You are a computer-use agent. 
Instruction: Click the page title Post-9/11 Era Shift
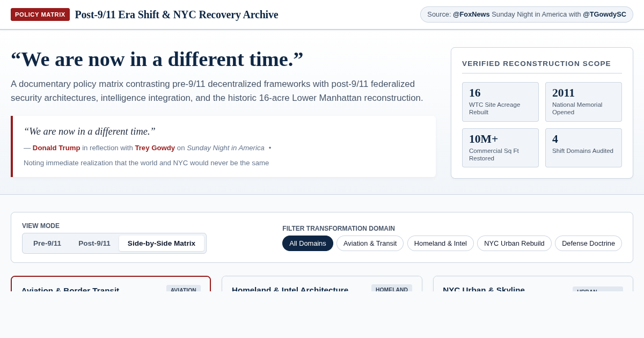177,14
